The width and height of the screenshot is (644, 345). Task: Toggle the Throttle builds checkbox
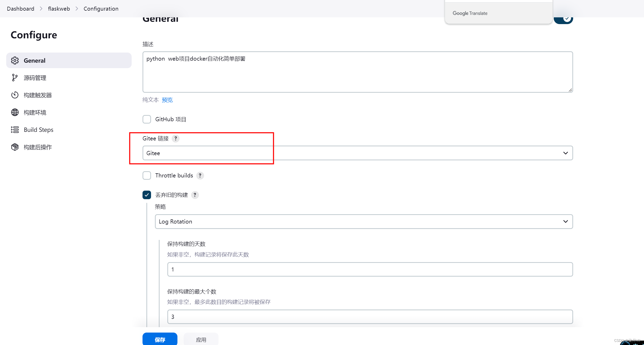pyautogui.click(x=146, y=175)
